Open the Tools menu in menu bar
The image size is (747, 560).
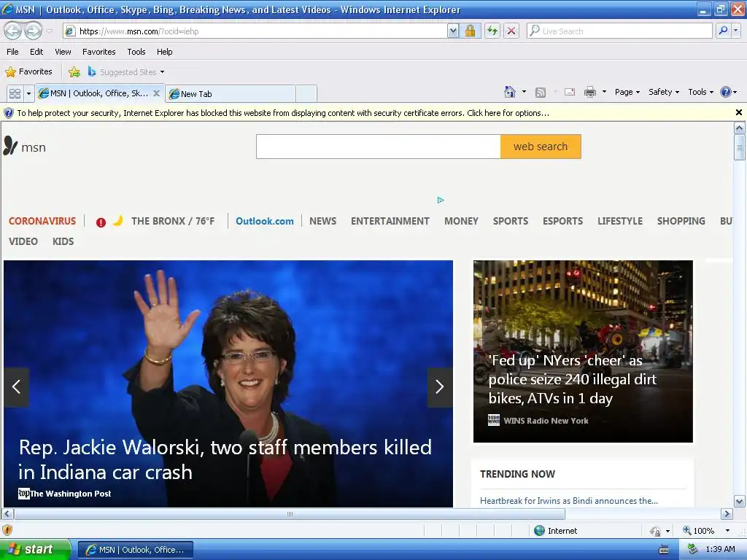136,52
